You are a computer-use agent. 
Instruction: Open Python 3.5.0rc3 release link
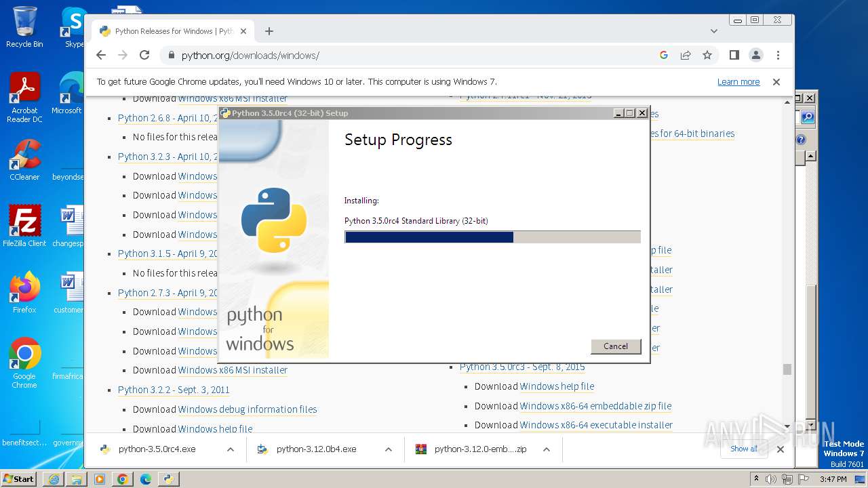(x=522, y=367)
